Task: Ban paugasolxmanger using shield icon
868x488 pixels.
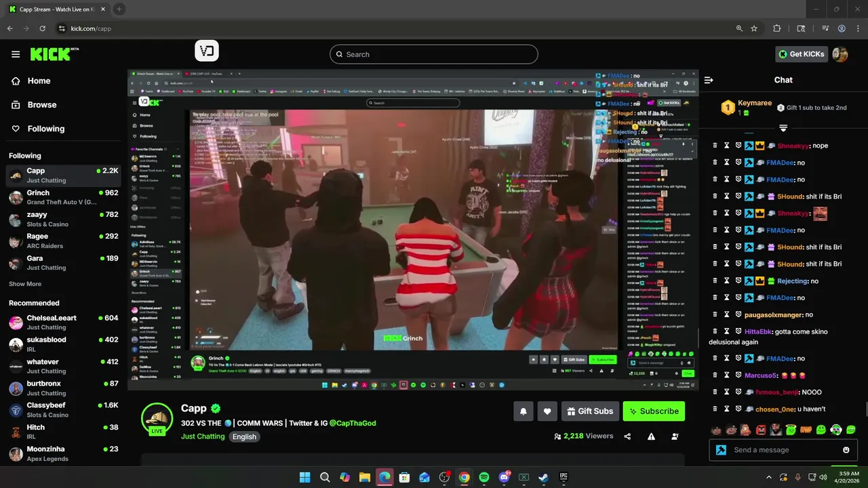Action: tap(738, 314)
